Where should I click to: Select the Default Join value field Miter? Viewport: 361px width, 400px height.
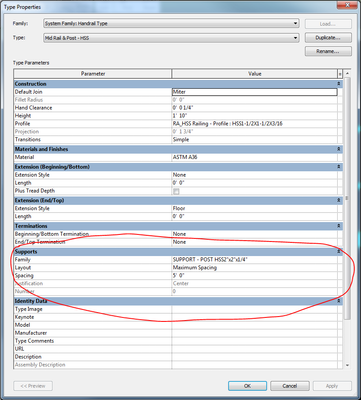pos(255,92)
